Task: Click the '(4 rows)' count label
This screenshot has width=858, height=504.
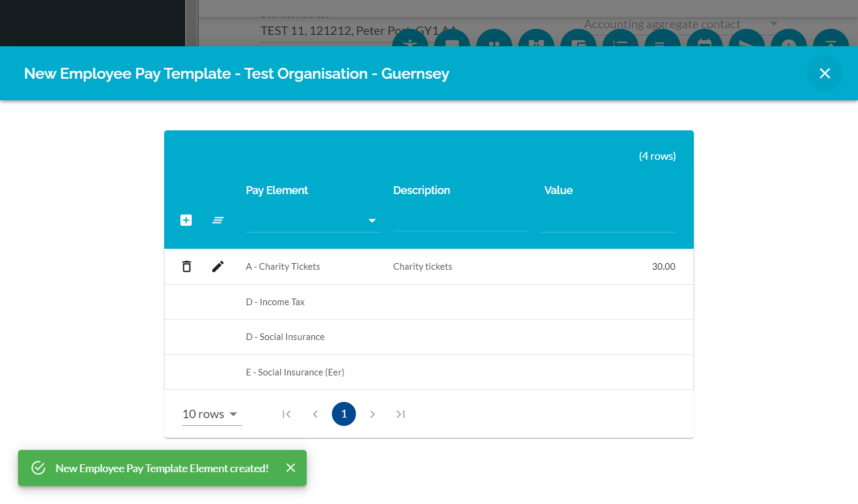Action: (x=657, y=156)
